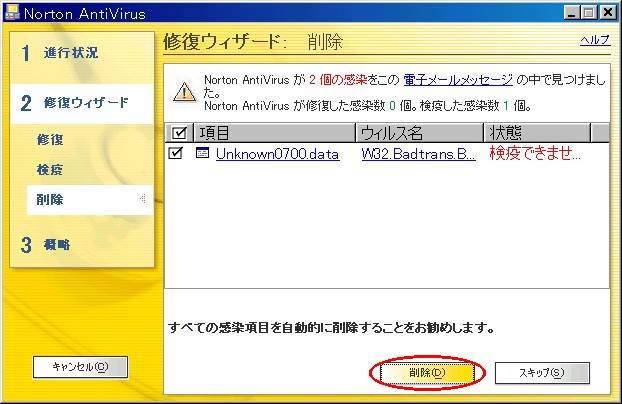The width and height of the screenshot is (622, 404).
Task: Toggle the select-all checkbox in the header
Action: coord(179,133)
